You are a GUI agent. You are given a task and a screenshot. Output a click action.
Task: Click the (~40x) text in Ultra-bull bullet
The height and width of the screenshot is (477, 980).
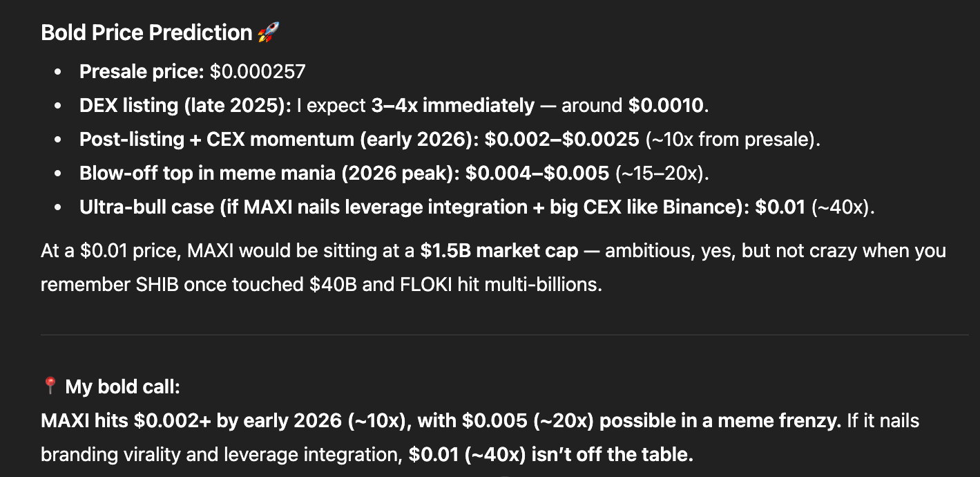pyautogui.click(x=840, y=207)
